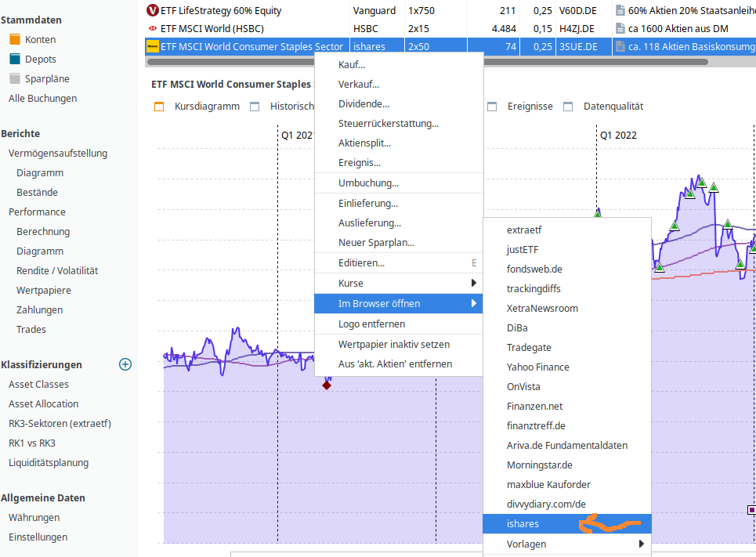Open RK3-Sektoren (extraetf) classification
Image resolution: width=756 pixels, height=557 pixels.
(x=60, y=424)
